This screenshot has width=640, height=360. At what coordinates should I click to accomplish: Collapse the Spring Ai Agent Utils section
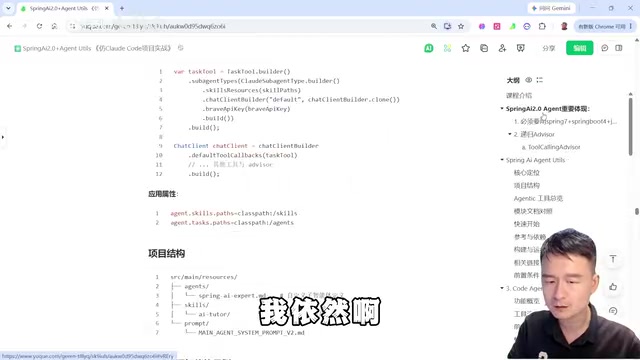pyautogui.click(x=502, y=160)
